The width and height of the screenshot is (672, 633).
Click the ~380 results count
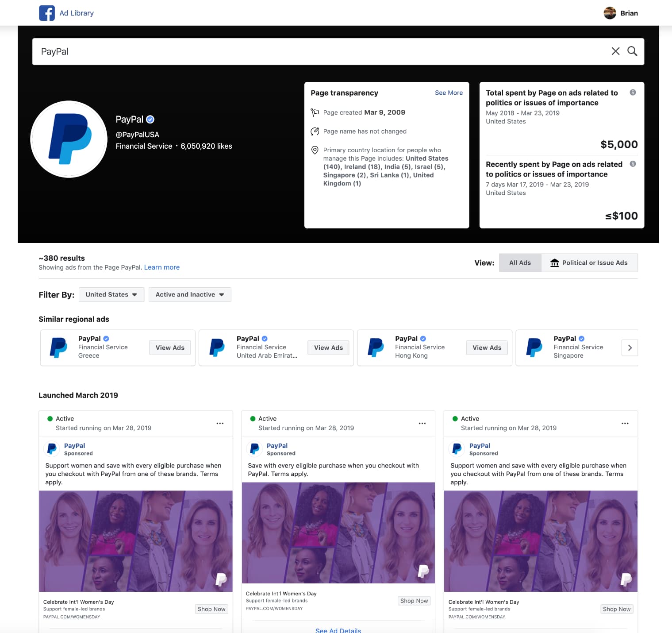(x=62, y=258)
